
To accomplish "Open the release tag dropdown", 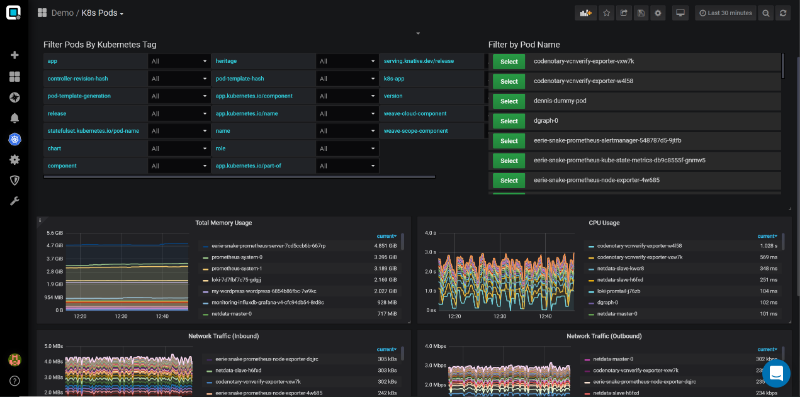I will click(180, 114).
